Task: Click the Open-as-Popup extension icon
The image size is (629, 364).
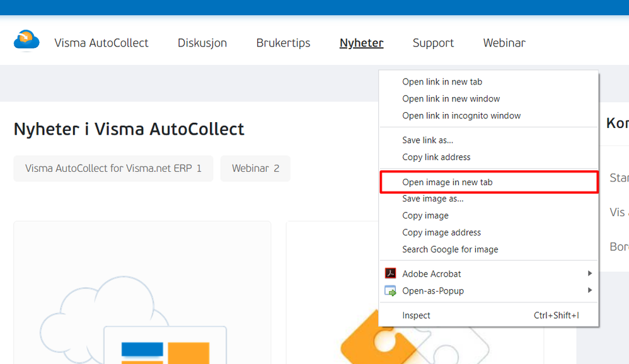Action: point(390,291)
